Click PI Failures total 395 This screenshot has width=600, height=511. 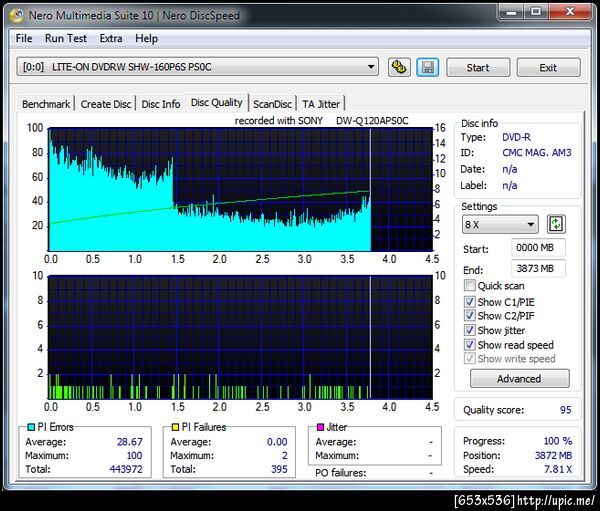point(279,469)
